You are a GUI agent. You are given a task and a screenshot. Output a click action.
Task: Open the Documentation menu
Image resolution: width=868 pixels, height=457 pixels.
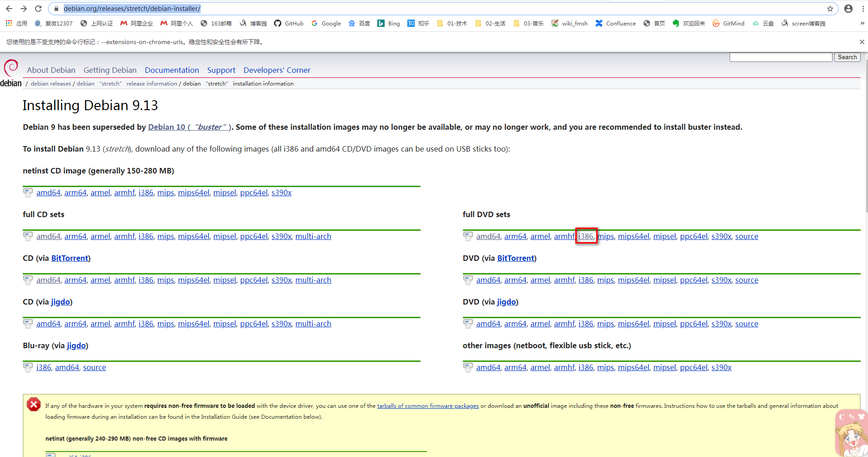(172, 70)
